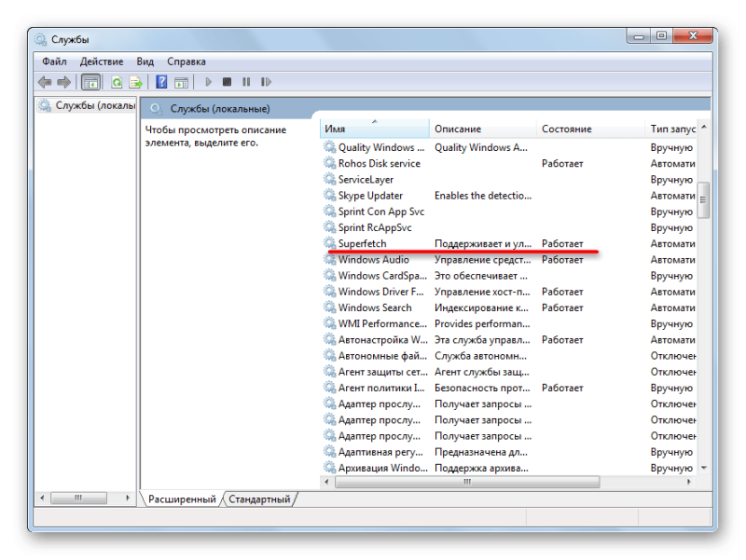Click the Forward arrow toolbar icon
The width and height of the screenshot is (746, 560).
pos(63,82)
